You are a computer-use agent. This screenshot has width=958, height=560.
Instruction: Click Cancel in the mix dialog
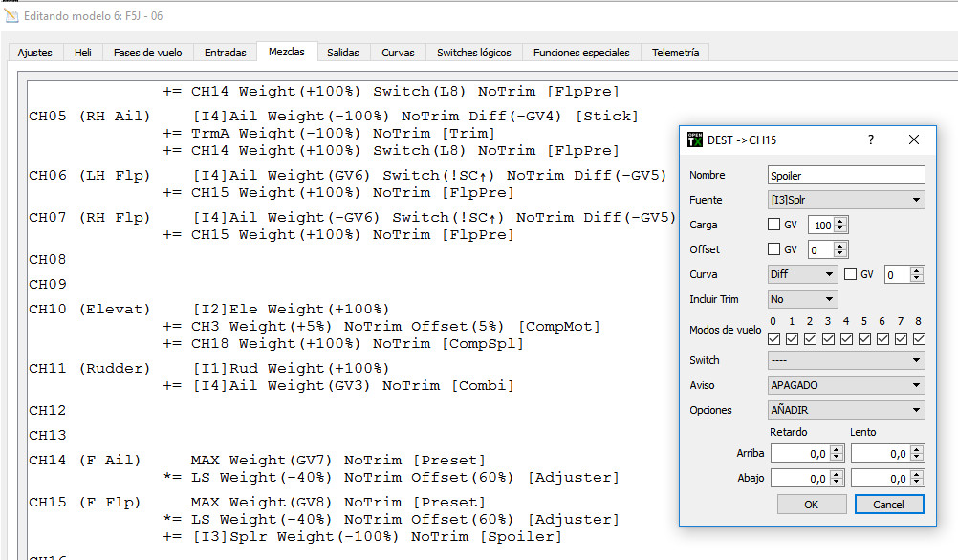(888, 504)
